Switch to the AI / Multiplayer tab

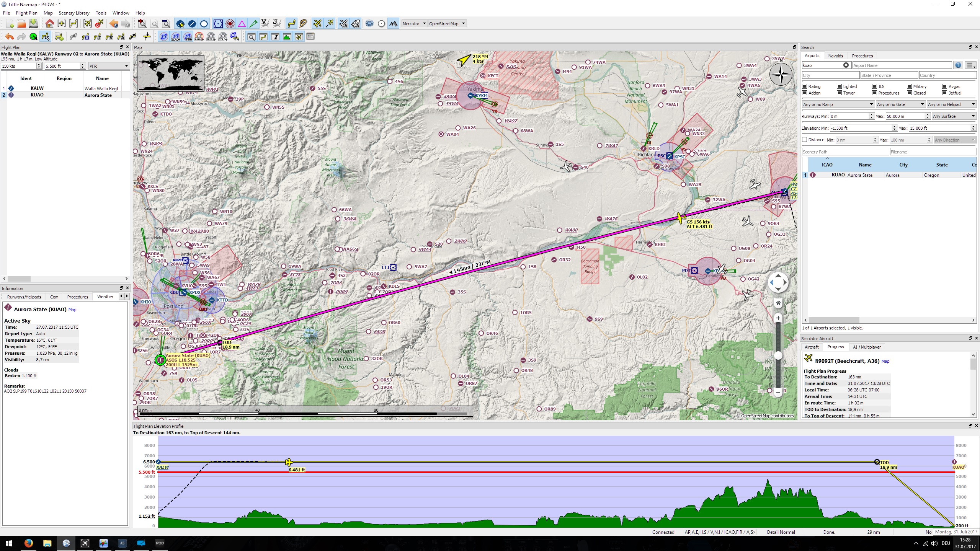[x=867, y=347]
